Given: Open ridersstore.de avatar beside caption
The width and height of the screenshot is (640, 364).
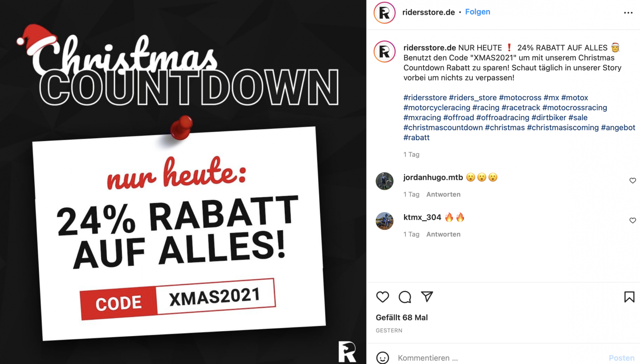Looking at the screenshot, I should coord(384,52).
